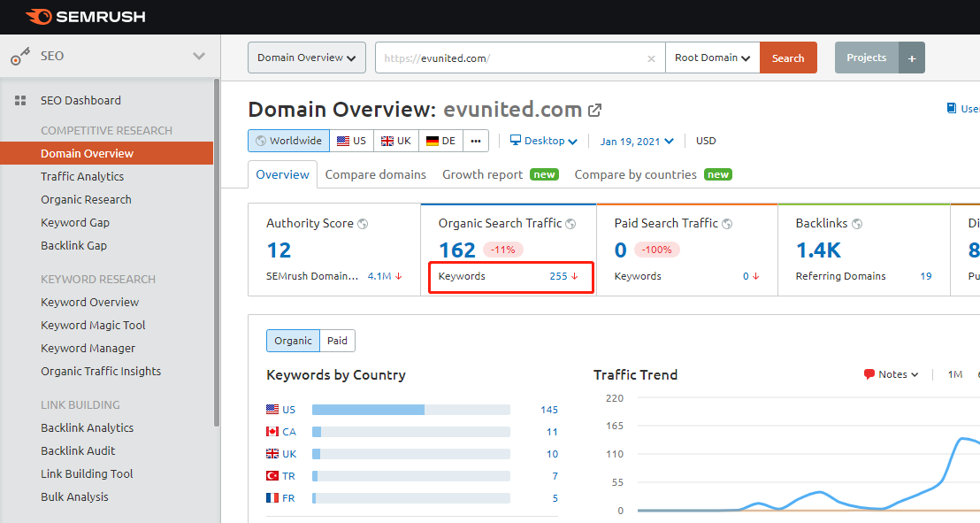
Task: Click the 255 organic keywords link
Action: coord(558,276)
